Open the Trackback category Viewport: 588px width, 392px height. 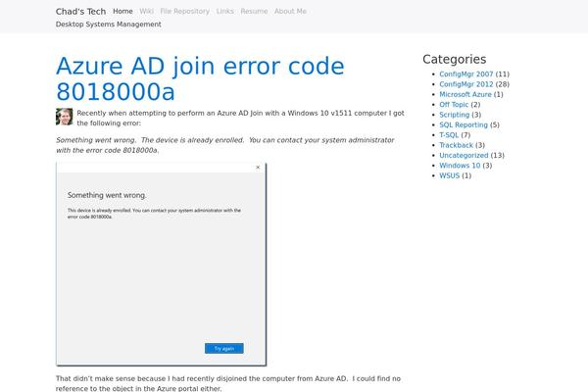coord(457,145)
